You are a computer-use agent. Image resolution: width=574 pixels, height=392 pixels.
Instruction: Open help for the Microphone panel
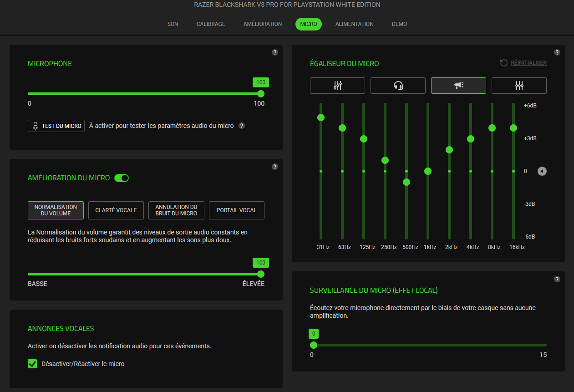coord(275,52)
